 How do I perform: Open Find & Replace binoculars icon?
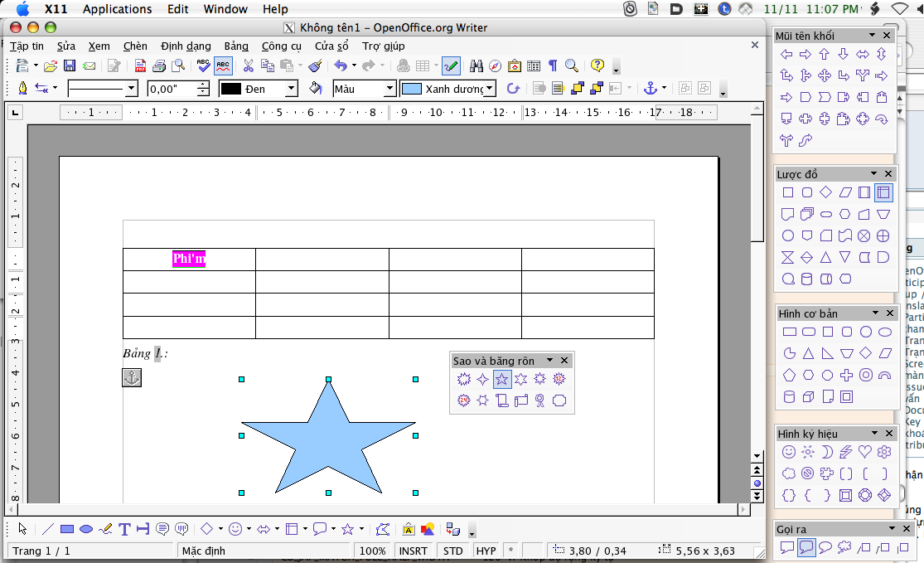(x=477, y=66)
